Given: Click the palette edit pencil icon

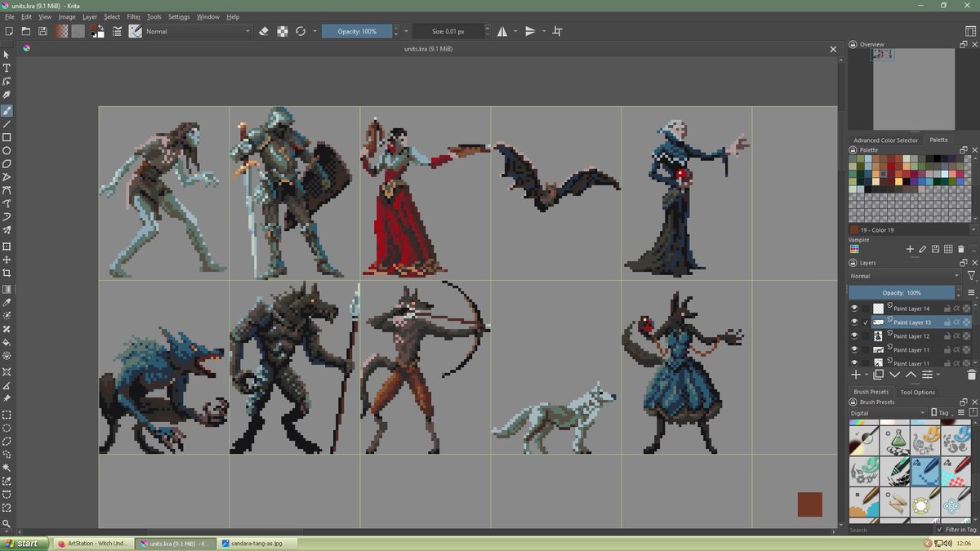Looking at the screenshot, I should tap(922, 249).
